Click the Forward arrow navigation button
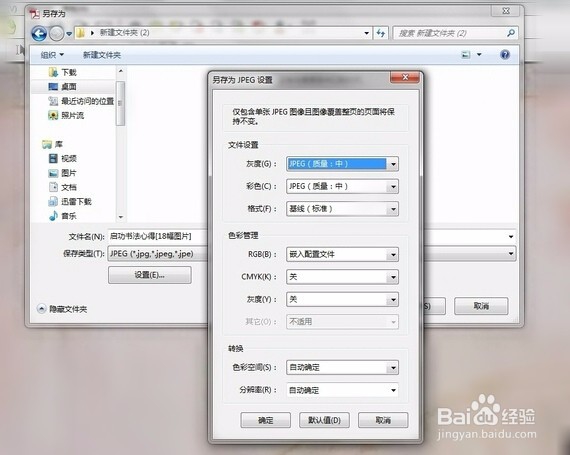The image size is (570, 455). pos(56,34)
